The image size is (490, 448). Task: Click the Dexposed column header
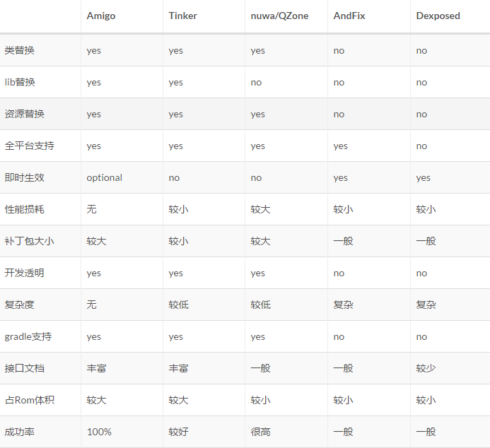(x=438, y=16)
